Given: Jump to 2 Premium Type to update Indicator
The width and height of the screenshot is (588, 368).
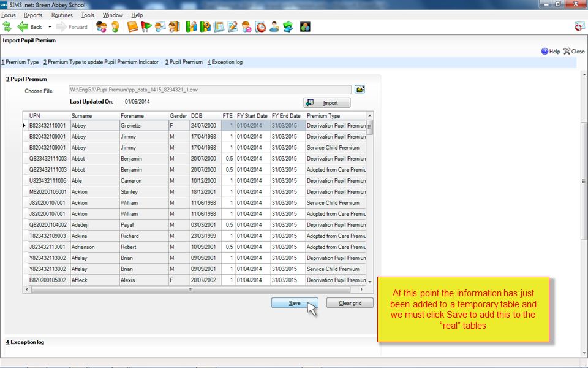Looking at the screenshot, I should (101, 62).
